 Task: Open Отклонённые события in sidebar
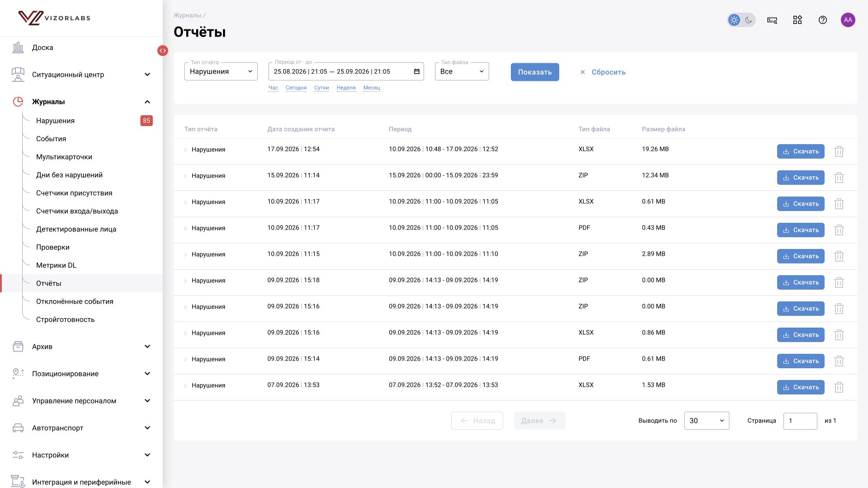(75, 301)
